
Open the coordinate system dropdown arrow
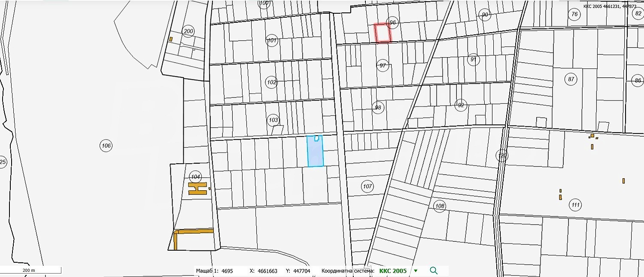click(415, 271)
